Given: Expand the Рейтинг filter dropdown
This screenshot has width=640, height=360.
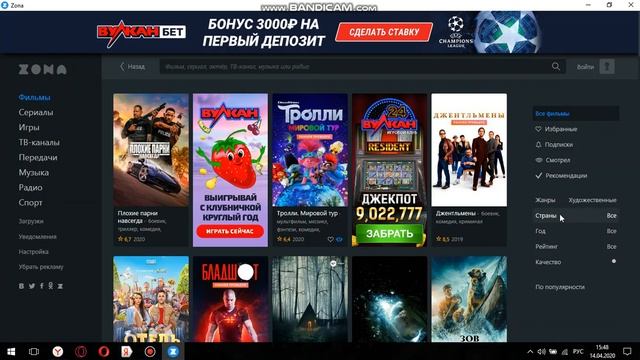Looking at the screenshot, I should pyautogui.click(x=576, y=247).
